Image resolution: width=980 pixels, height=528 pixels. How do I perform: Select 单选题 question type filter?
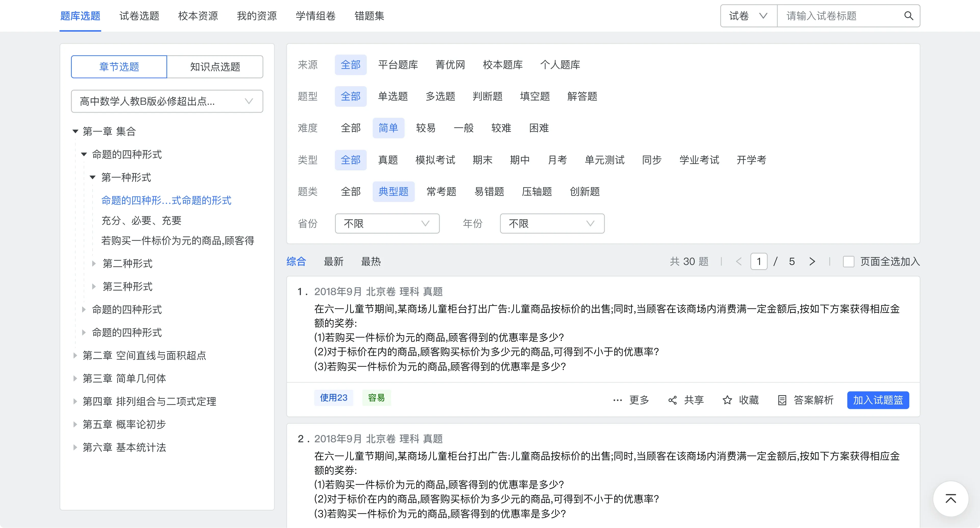click(x=393, y=96)
